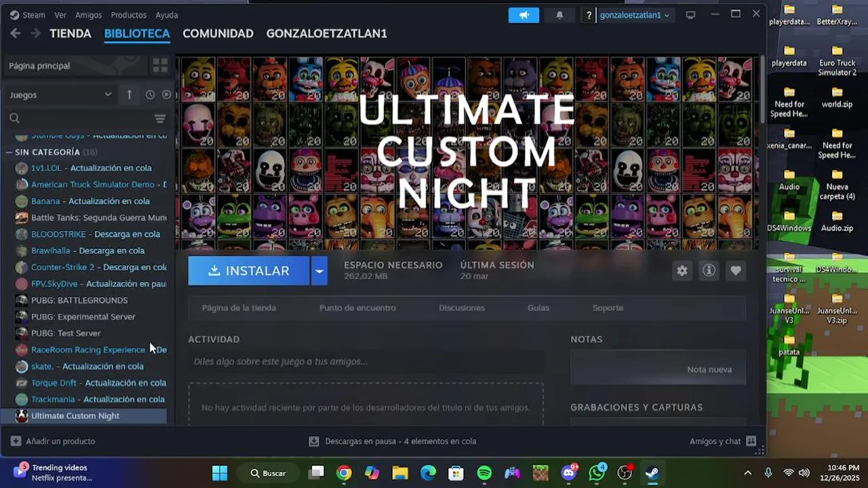Open the game info icon
This screenshot has width=868, height=488.
click(709, 270)
